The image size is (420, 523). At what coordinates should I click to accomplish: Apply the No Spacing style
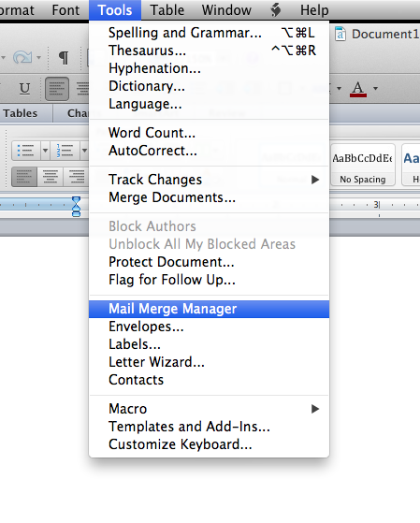pos(363,165)
